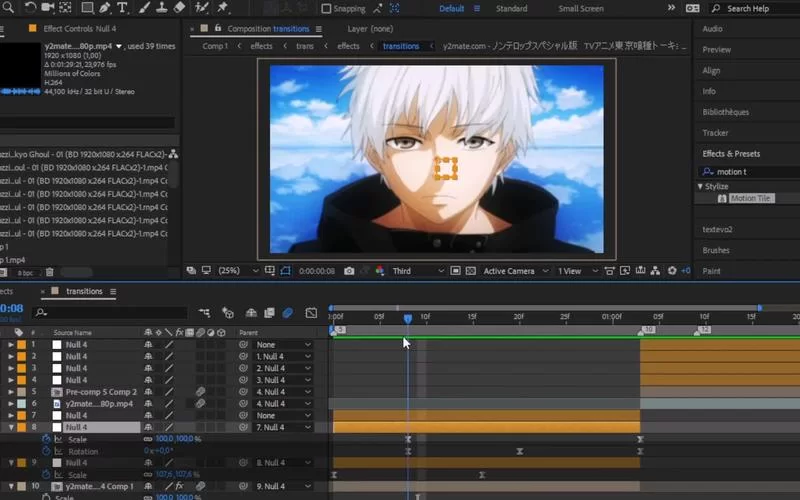
Task: Open the graph editor icon
Action: (311, 313)
